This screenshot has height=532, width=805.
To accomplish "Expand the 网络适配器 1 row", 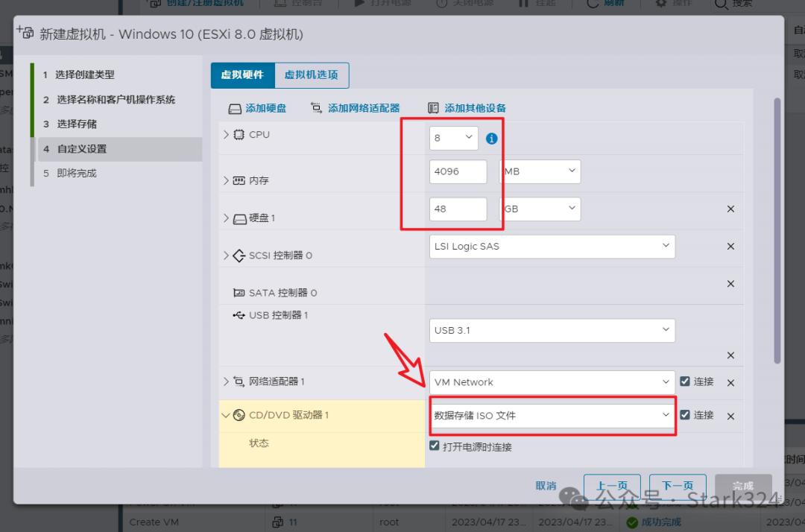I will 226,381.
